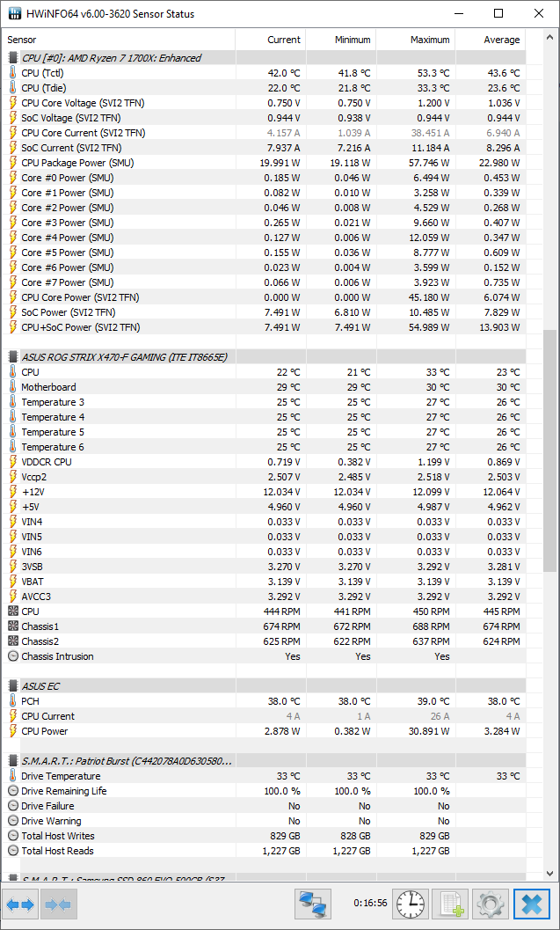Select the CPU+SoC Power (SVI2 TFN) row
This screenshot has height=930, width=560.
coord(265,327)
